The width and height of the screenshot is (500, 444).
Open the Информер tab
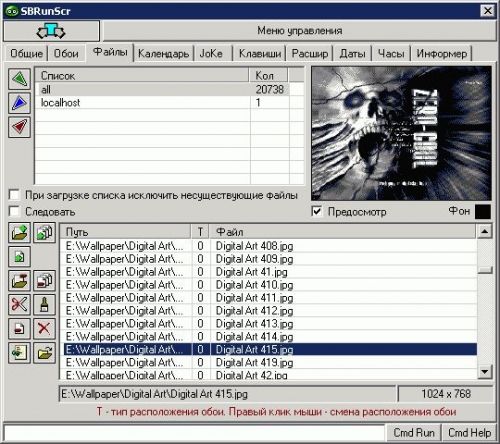coord(442,53)
